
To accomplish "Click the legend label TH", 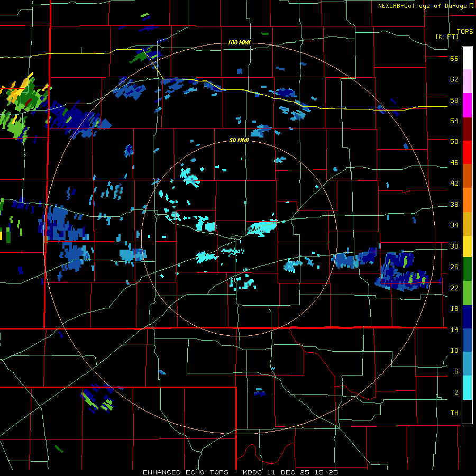I will 454,413.
